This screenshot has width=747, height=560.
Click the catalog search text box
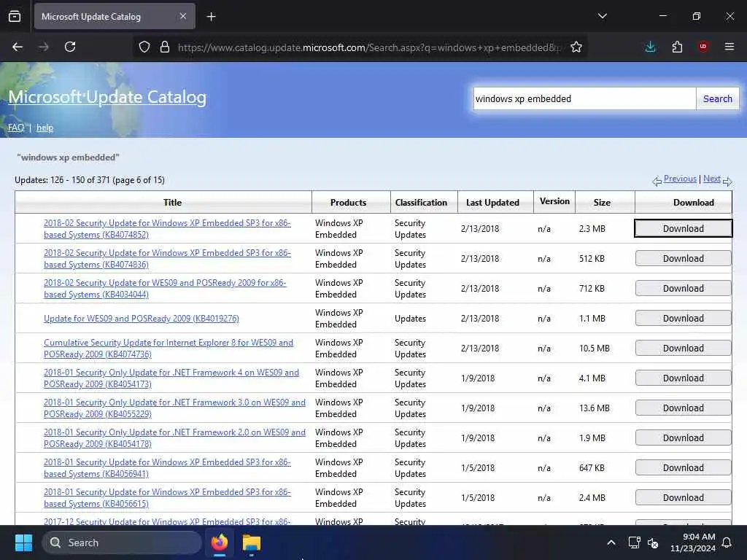[x=584, y=98]
